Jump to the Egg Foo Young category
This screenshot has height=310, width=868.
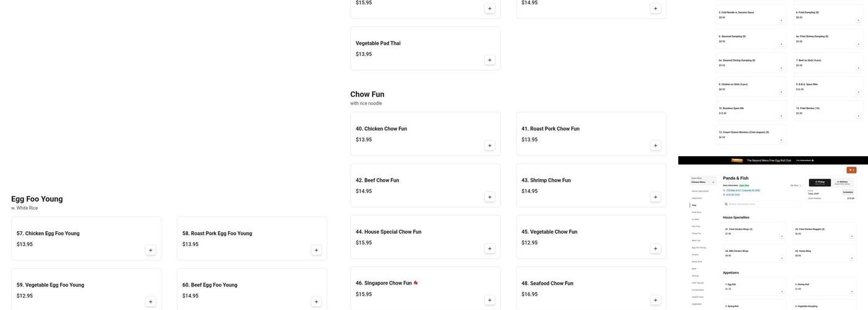point(699,247)
